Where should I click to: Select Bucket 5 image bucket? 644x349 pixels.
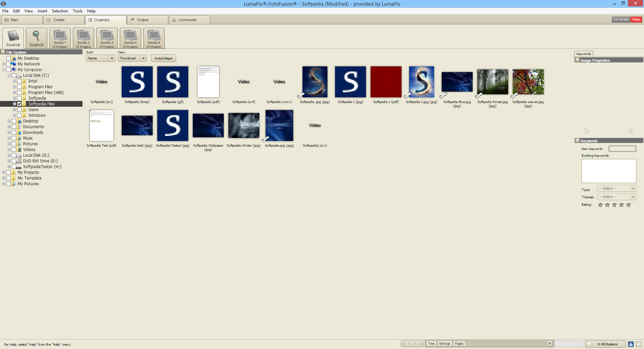(154, 38)
